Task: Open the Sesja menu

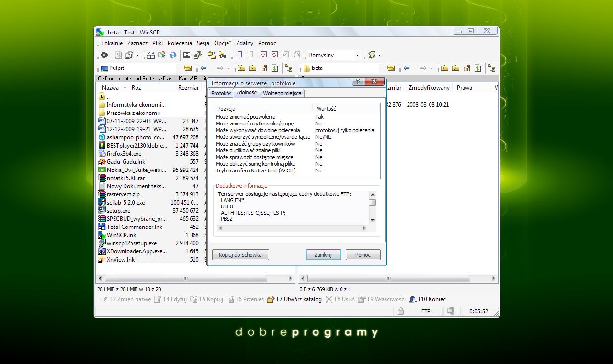Action: pos(203,43)
